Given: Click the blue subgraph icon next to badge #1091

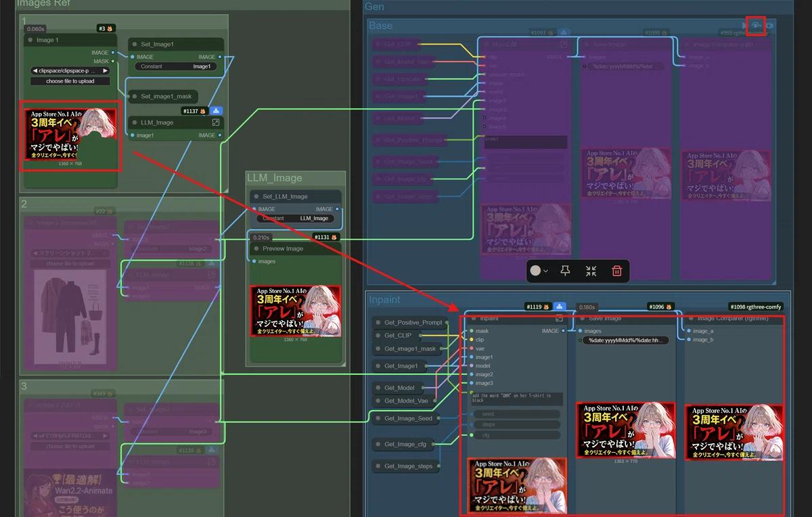Looking at the screenshot, I should (x=563, y=32).
